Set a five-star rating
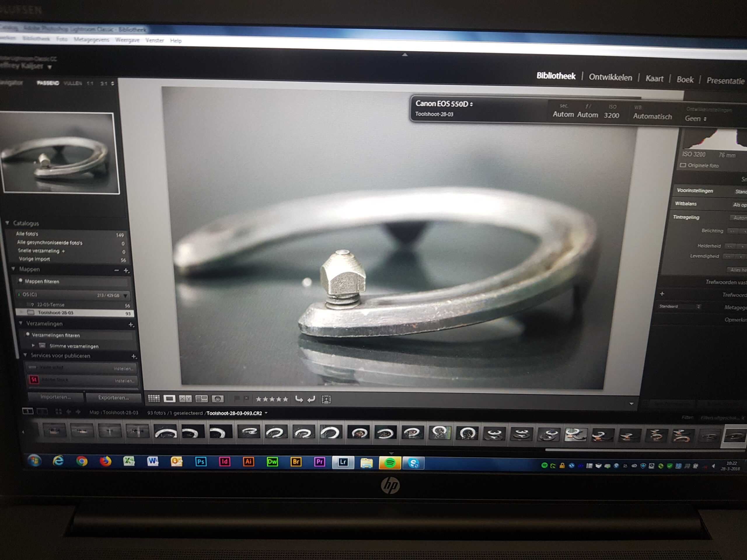The width and height of the screenshot is (747, 560). click(x=285, y=399)
